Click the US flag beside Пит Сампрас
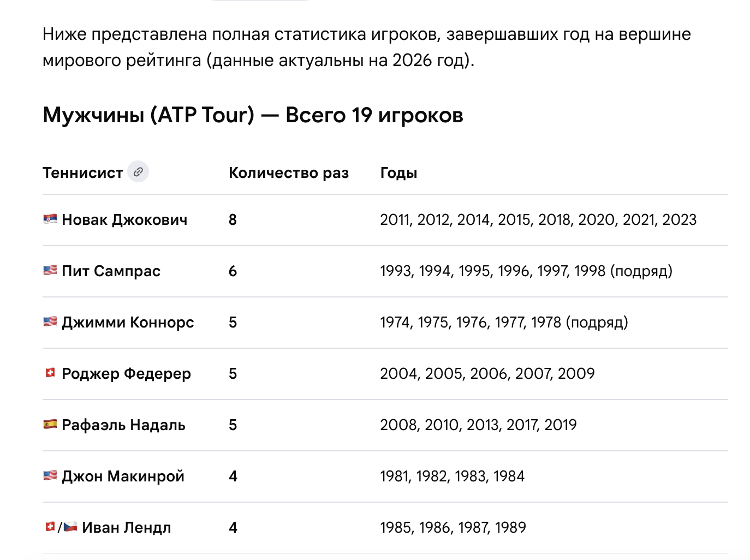Image resolution: width=750 pixels, height=560 pixels. coord(50,270)
